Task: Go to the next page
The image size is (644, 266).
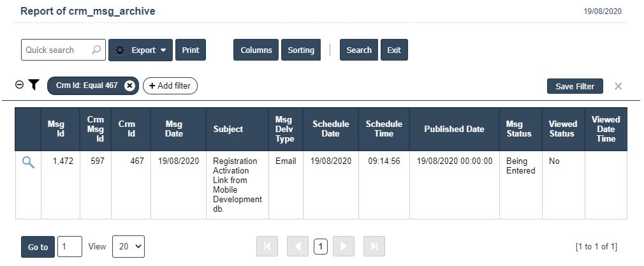Action: (343, 246)
